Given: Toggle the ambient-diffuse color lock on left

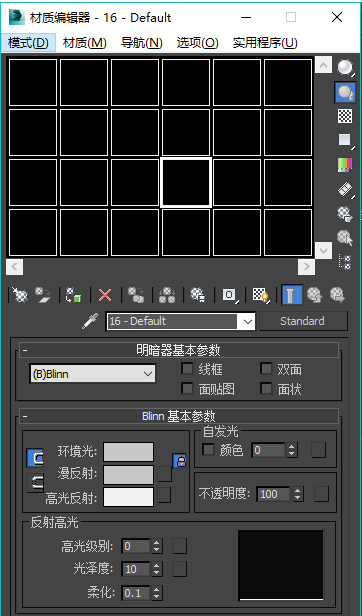Looking at the screenshot, I should [35, 458].
